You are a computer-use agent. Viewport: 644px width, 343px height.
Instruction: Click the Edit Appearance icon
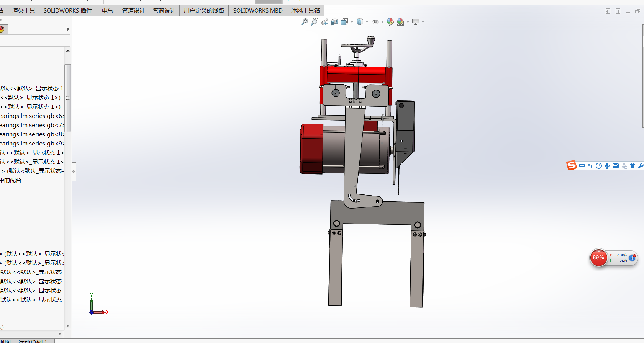tap(390, 22)
